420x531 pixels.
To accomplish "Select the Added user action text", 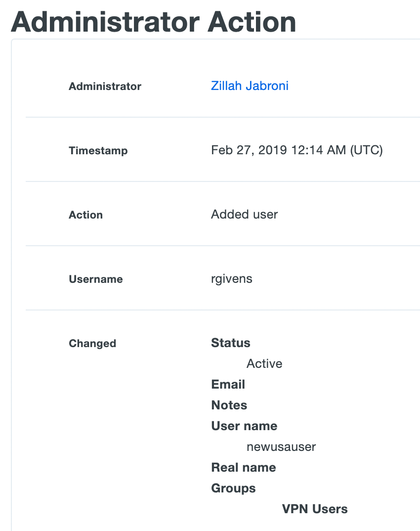I will click(244, 215).
